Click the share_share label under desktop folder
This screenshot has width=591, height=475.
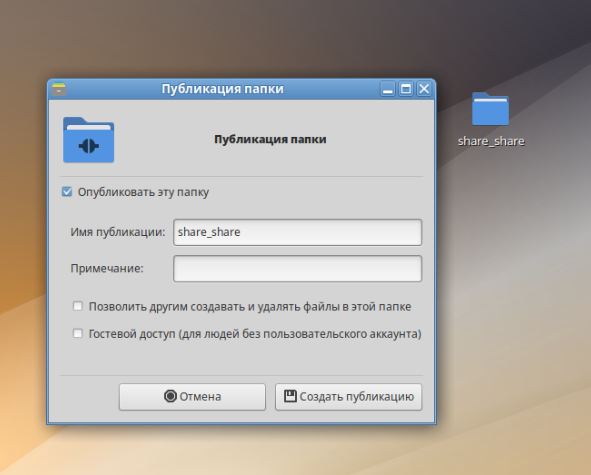coord(491,141)
